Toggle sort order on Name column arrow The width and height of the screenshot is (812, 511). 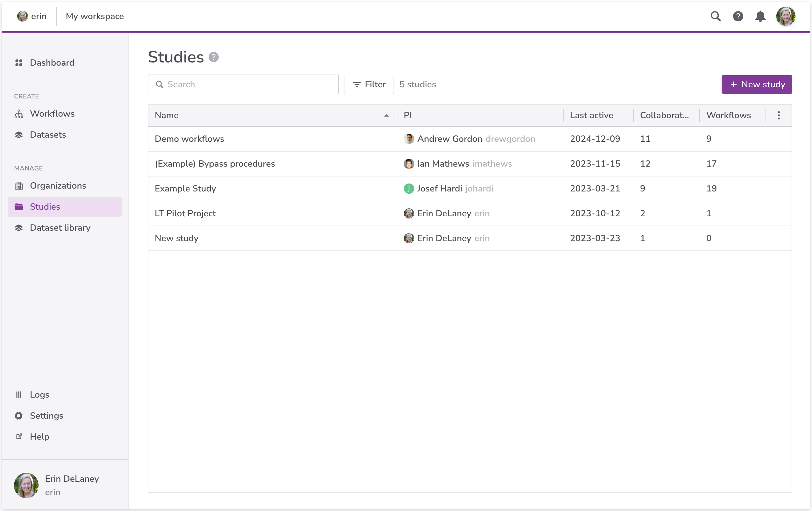point(387,115)
